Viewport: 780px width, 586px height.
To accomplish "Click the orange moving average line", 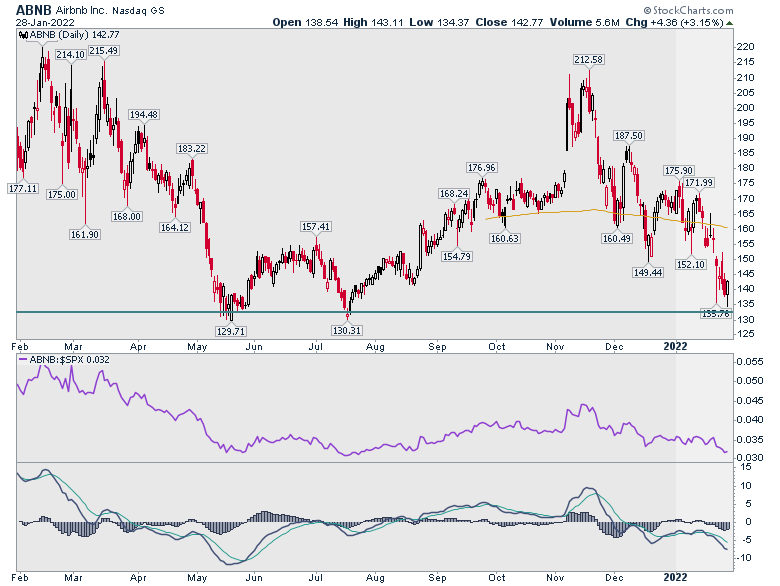I will (606, 212).
